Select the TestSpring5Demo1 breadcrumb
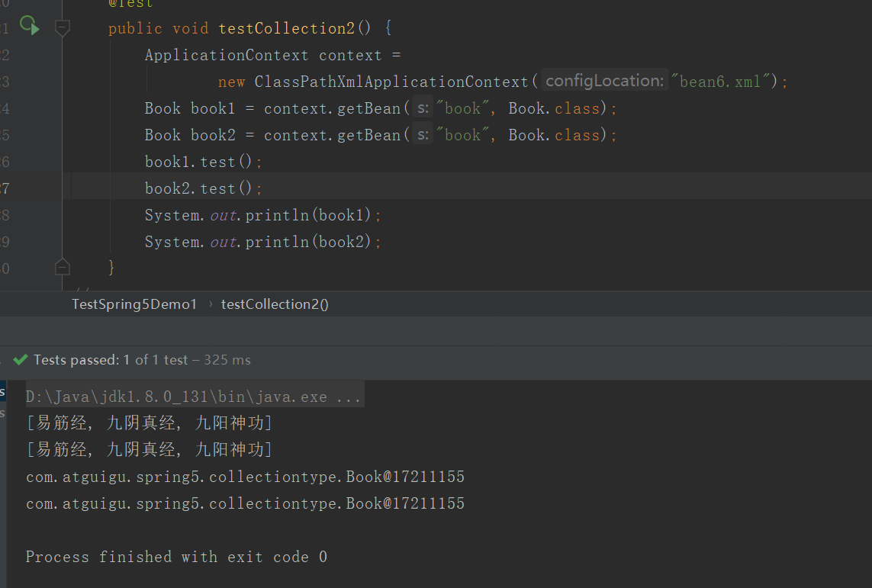The height and width of the screenshot is (588, 872). click(134, 304)
